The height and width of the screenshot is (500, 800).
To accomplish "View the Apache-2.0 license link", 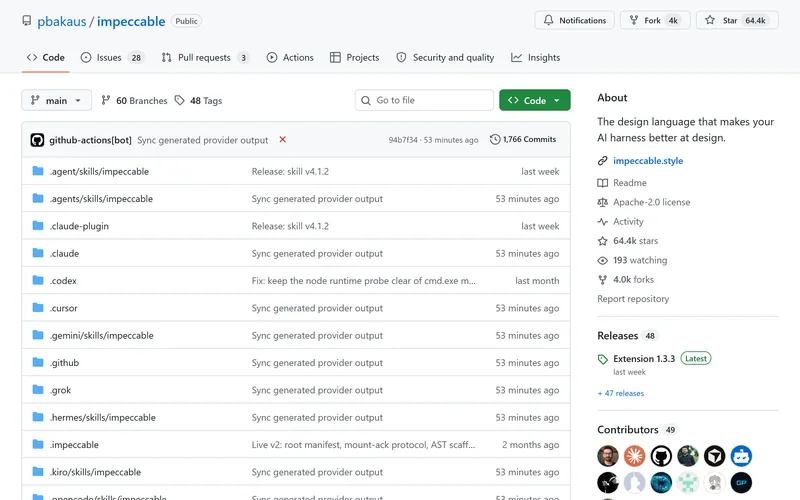I will click(652, 202).
